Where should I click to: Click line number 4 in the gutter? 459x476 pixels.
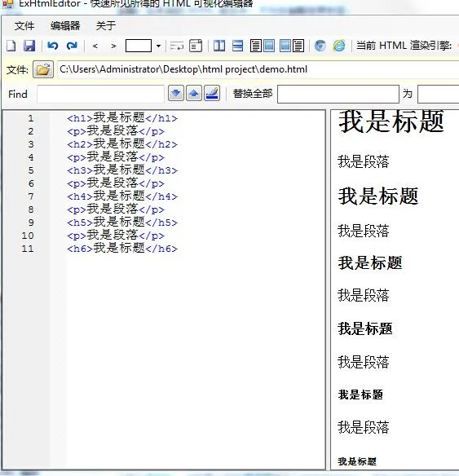pyautogui.click(x=31, y=157)
